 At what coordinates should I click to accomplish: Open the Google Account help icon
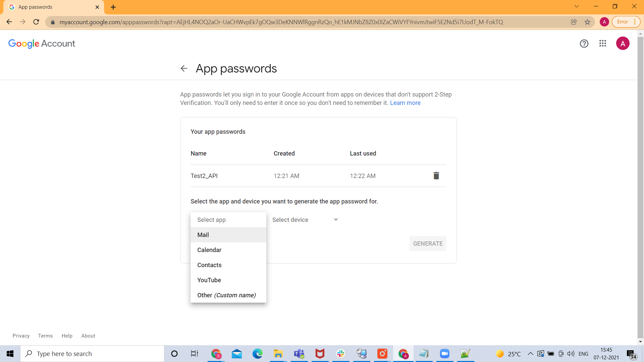pos(584,44)
